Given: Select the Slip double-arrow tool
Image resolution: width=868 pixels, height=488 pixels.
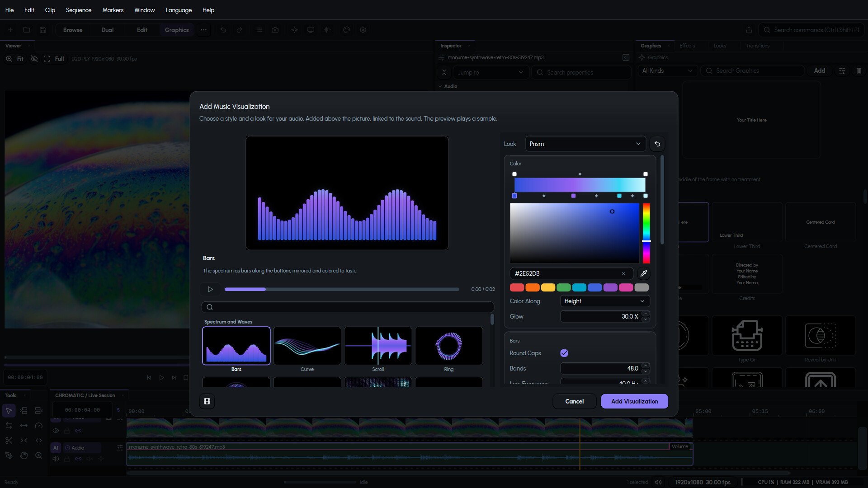Looking at the screenshot, I should coord(24,426).
